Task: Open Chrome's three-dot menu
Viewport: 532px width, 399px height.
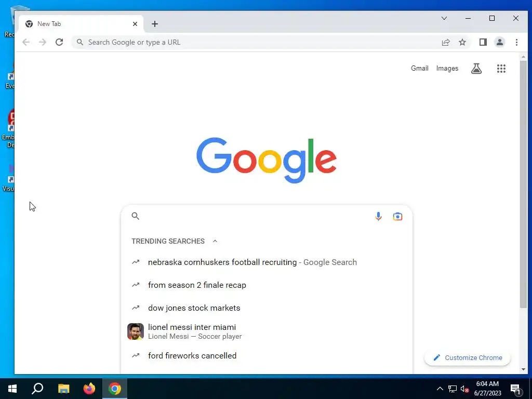Action: (516, 42)
